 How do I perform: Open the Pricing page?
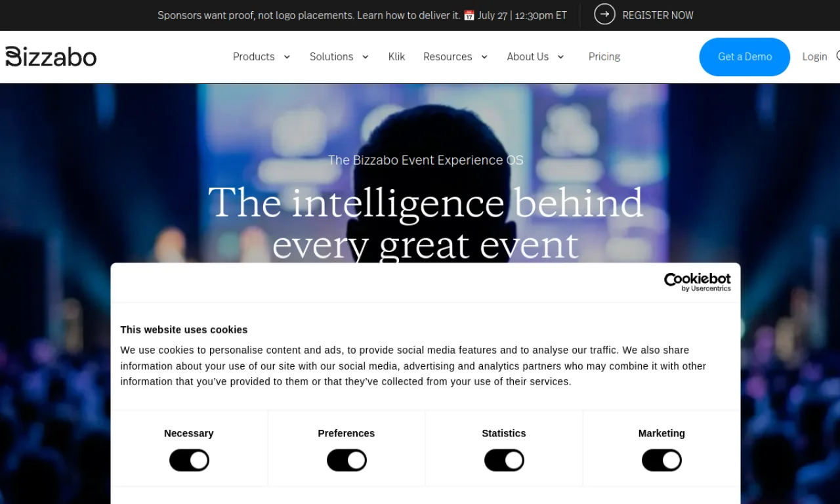(x=604, y=56)
